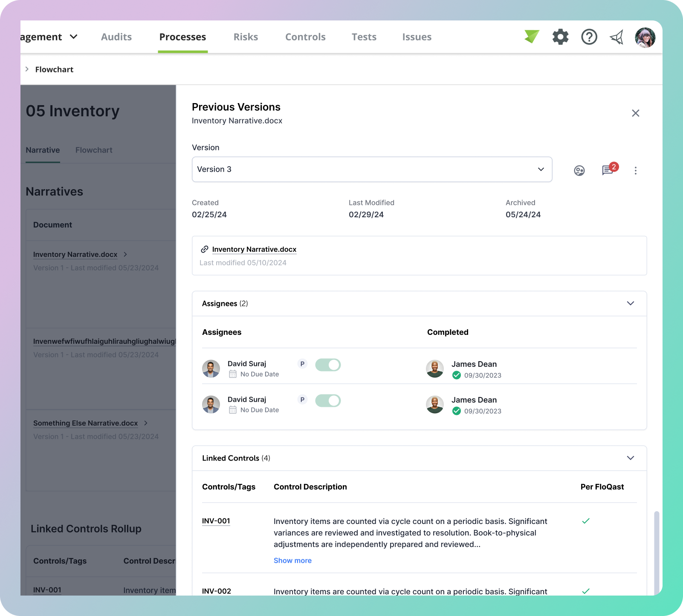Click the P badge in first assignee row
683x616 pixels.
[302, 364]
